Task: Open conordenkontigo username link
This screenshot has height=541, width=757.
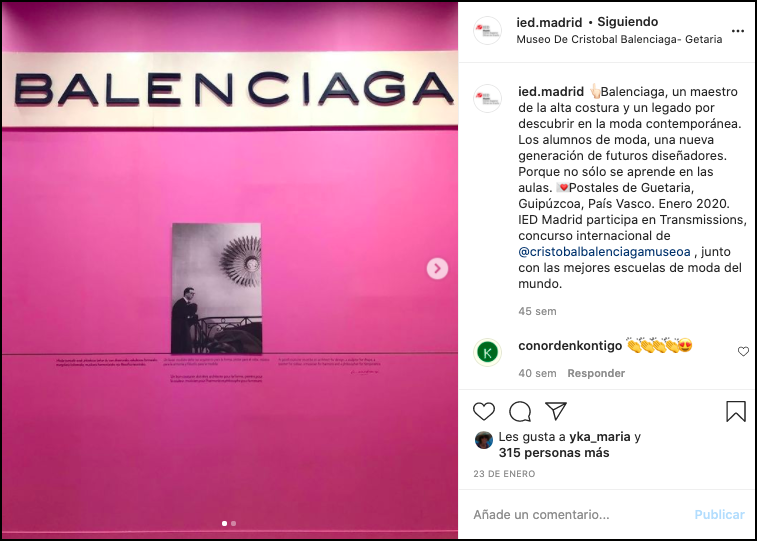Action: click(570, 346)
